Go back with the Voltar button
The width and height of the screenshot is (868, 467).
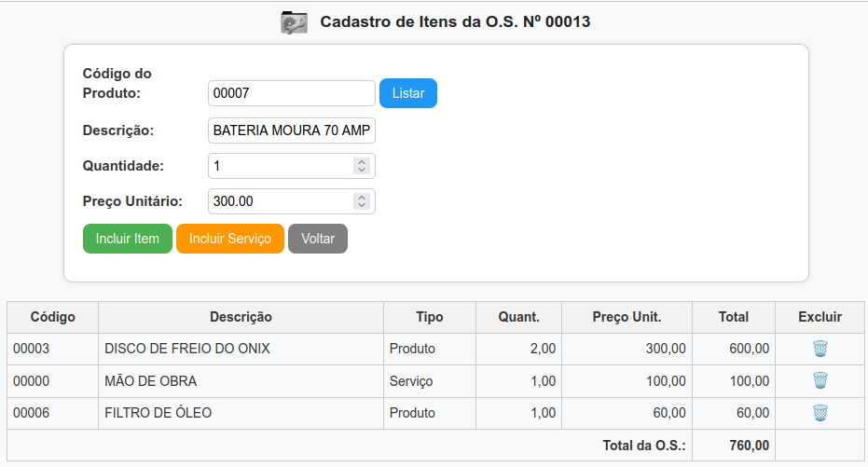(318, 239)
